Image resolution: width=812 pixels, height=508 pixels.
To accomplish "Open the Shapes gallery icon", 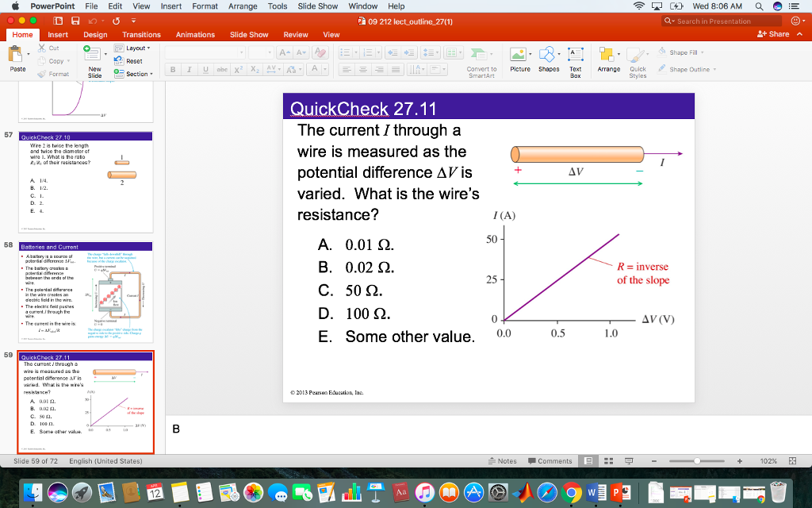I will pos(549,57).
